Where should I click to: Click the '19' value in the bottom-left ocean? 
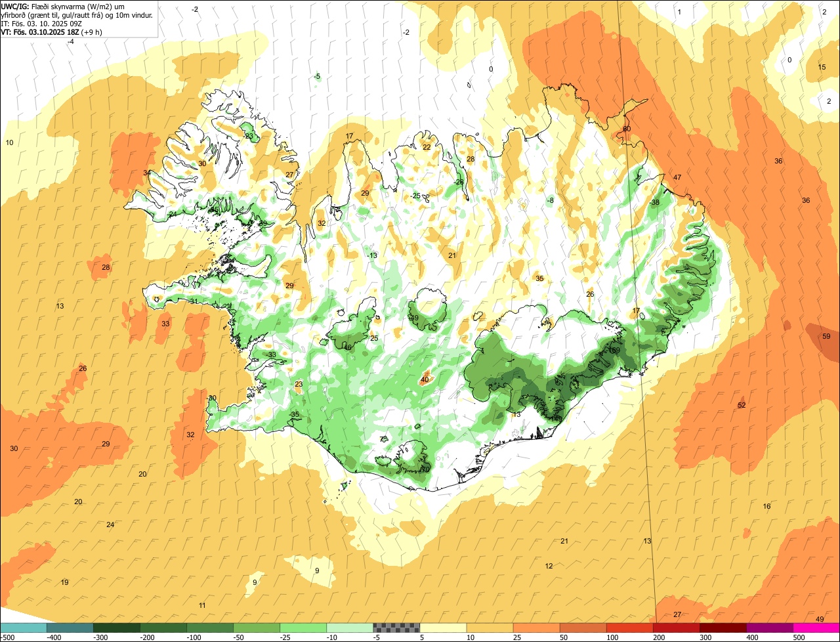tap(64, 582)
